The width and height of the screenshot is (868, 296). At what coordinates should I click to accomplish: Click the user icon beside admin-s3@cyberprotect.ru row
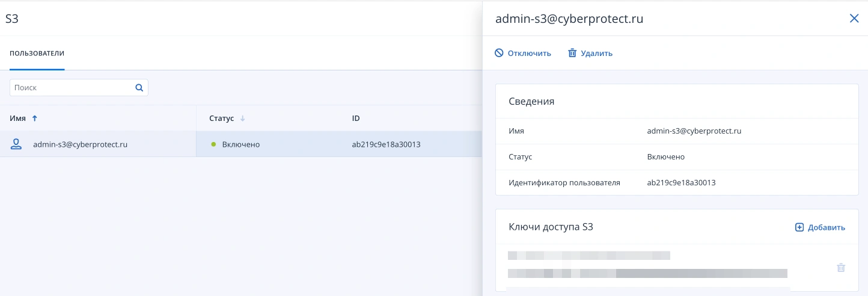[16, 144]
